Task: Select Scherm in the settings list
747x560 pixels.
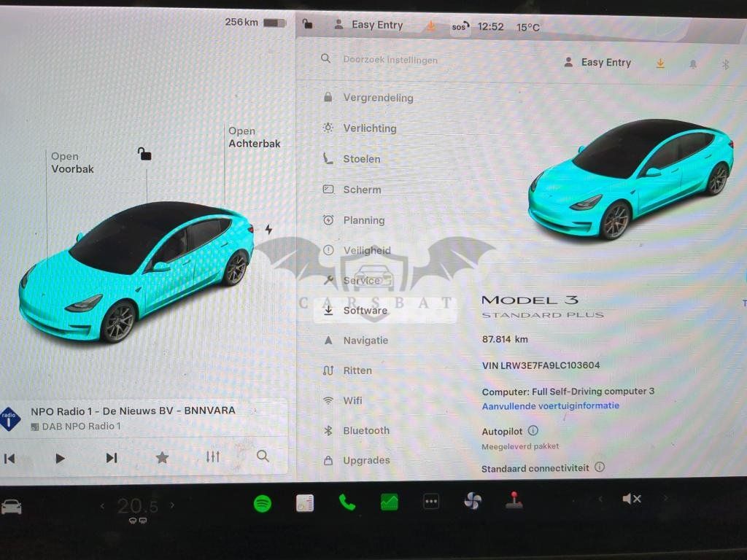Action: click(x=352, y=190)
